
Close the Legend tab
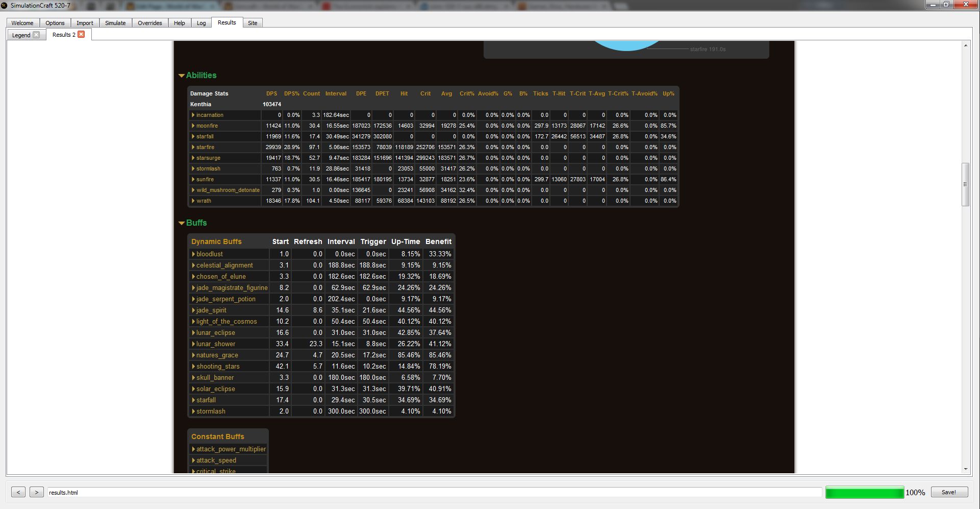click(36, 35)
